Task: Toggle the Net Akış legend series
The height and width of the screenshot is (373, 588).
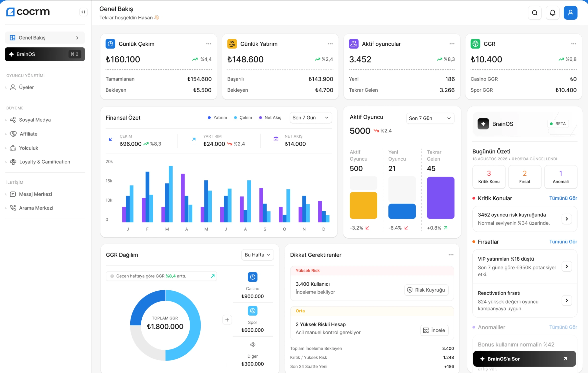Action: pos(270,118)
